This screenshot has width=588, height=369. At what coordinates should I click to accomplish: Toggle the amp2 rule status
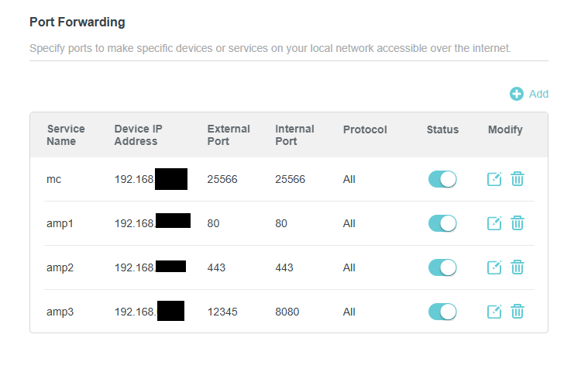442,267
